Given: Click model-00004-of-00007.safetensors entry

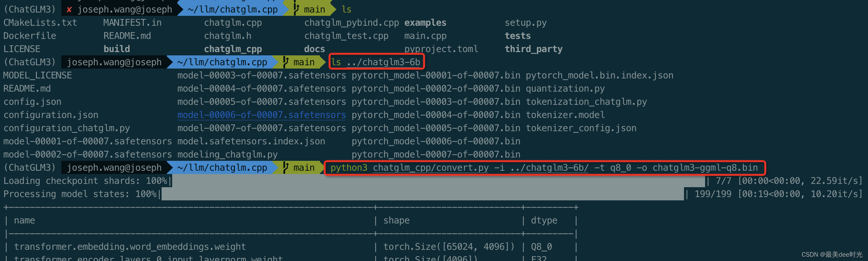Looking at the screenshot, I should coord(262,88).
